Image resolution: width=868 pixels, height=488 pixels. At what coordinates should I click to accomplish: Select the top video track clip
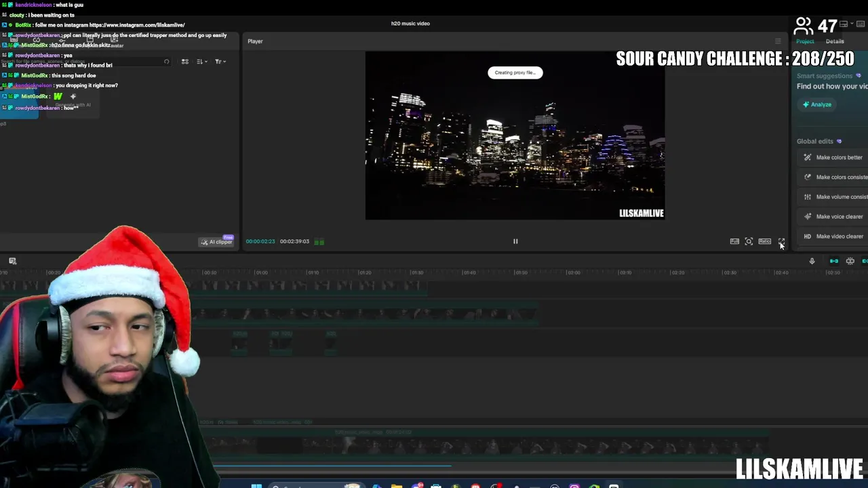(214, 287)
